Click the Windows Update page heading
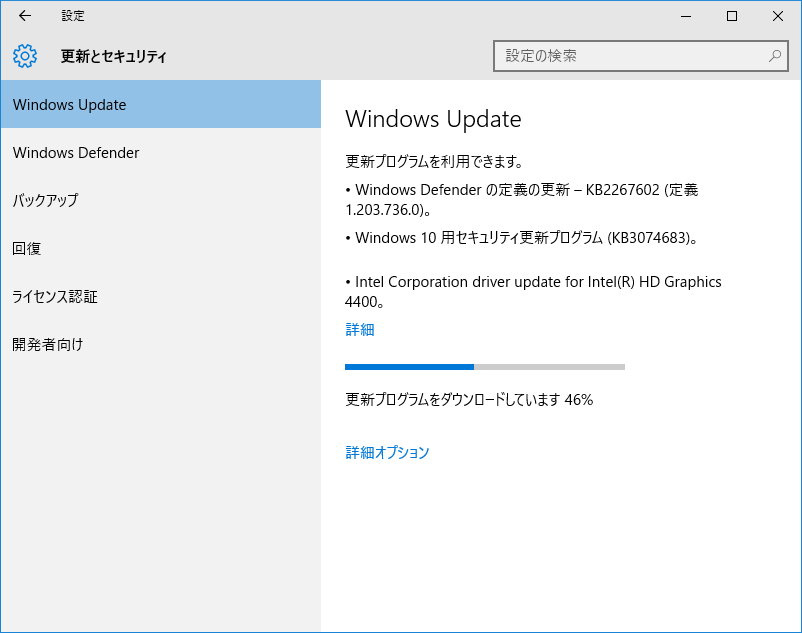 click(433, 119)
